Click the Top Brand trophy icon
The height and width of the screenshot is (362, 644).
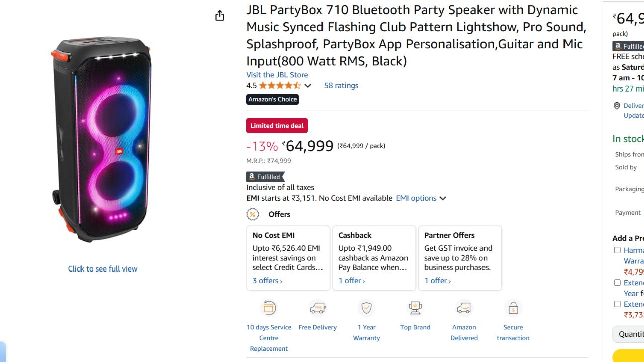(x=415, y=308)
